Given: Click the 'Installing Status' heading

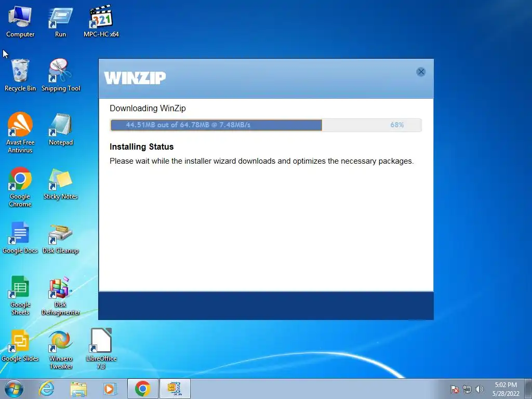Looking at the screenshot, I should click(x=141, y=147).
